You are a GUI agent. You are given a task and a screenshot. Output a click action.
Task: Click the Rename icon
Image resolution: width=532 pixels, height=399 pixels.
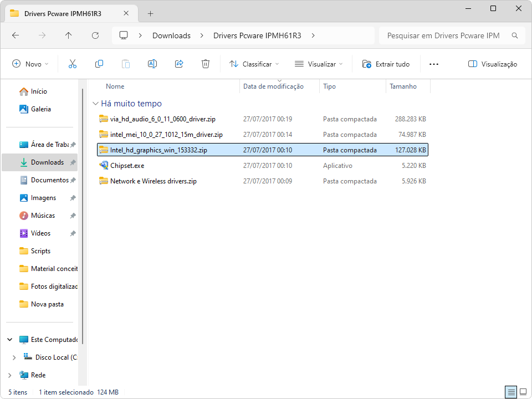coord(152,64)
